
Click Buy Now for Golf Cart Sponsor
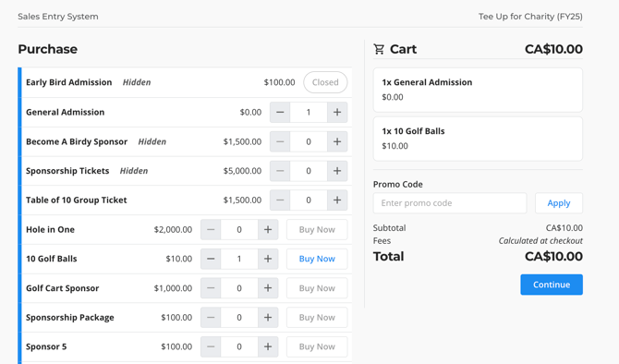point(317,288)
